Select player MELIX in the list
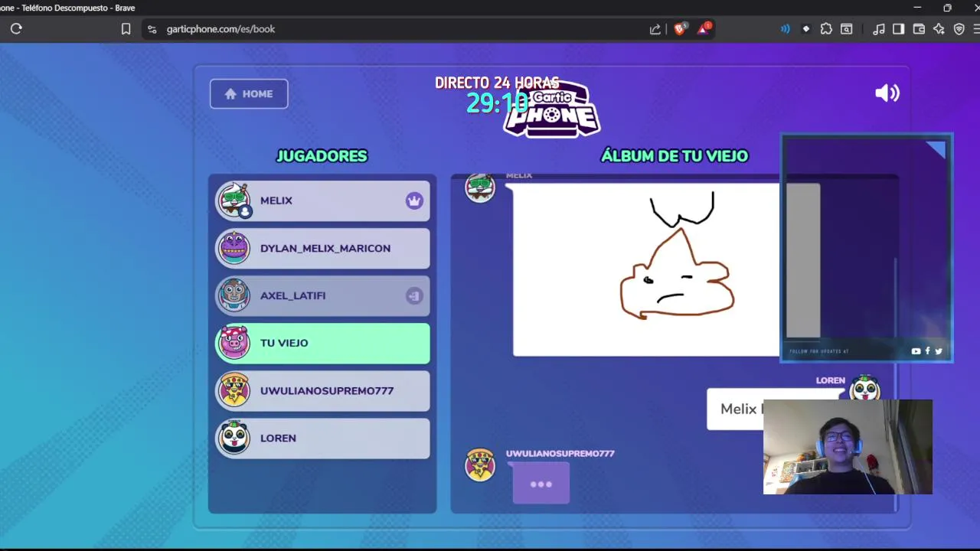The width and height of the screenshot is (980, 551). click(x=322, y=201)
